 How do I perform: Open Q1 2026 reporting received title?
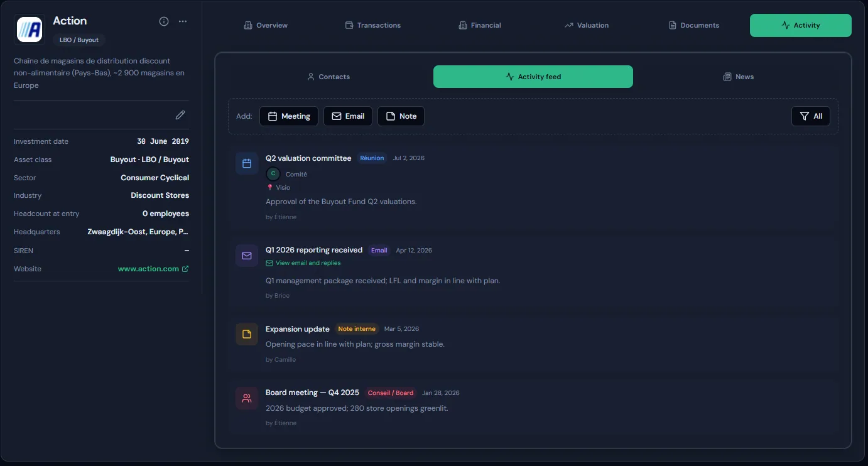(x=314, y=250)
